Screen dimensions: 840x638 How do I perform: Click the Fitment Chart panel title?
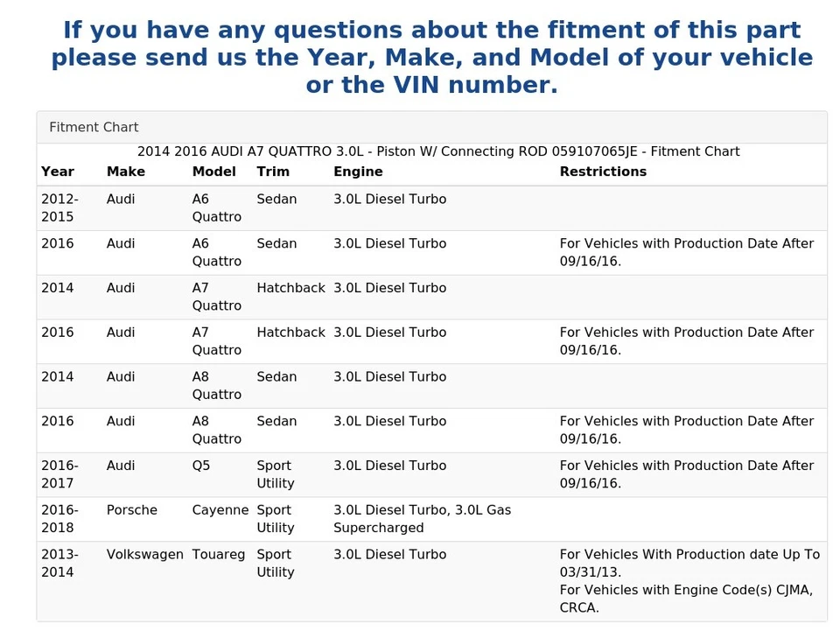tap(94, 127)
